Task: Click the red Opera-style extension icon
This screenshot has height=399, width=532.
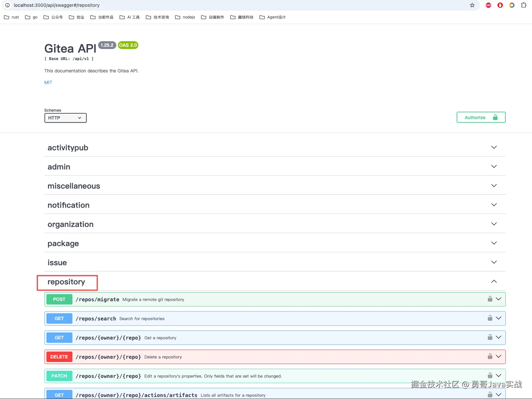Action: pos(500,5)
